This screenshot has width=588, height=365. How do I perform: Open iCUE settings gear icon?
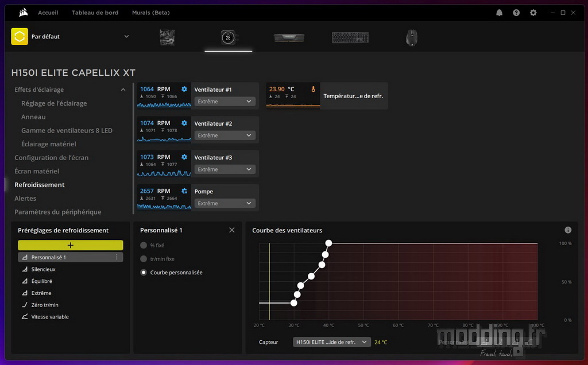tap(533, 13)
